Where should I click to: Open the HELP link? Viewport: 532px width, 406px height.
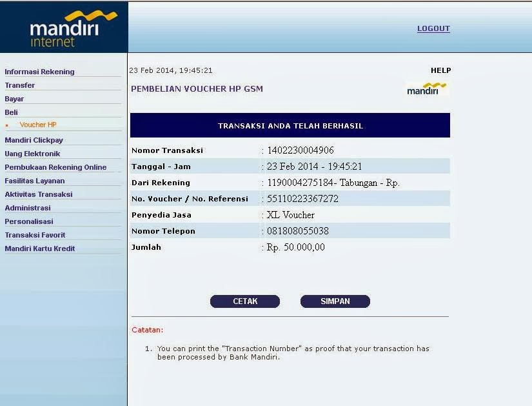[x=440, y=70]
